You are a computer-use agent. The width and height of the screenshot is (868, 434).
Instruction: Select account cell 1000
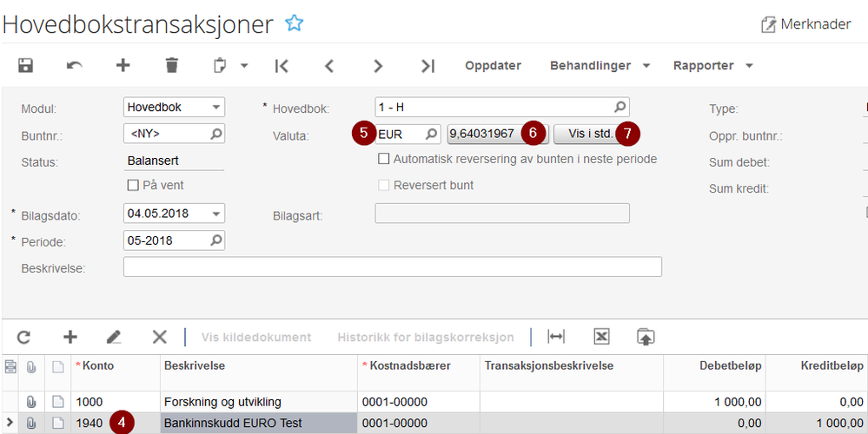(x=116, y=402)
